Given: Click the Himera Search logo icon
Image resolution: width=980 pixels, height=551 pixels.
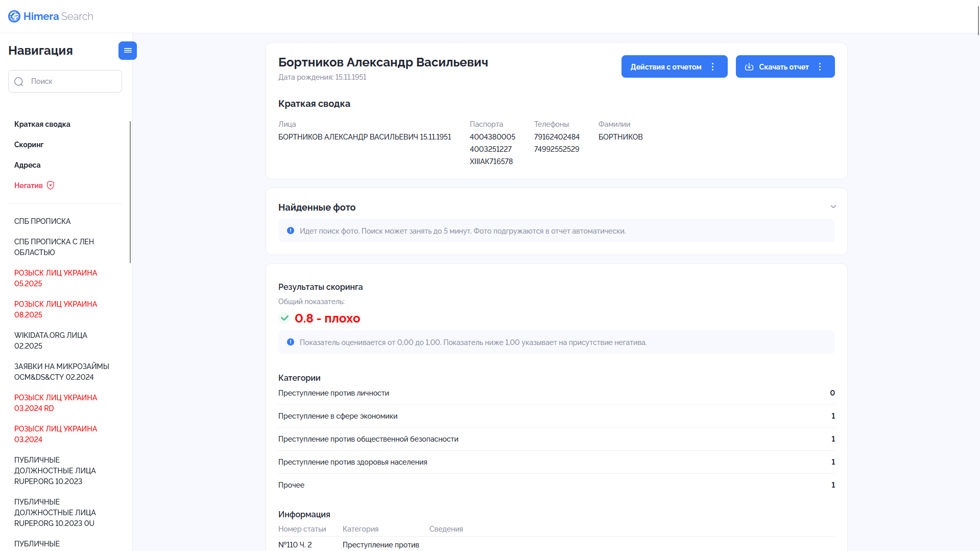Looking at the screenshot, I should [x=14, y=16].
